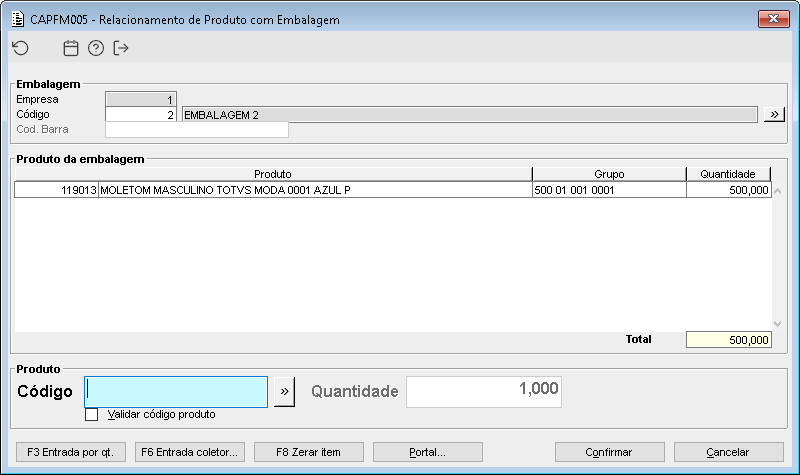
Task: Open product code lookup arrow button
Action: (x=284, y=392)
